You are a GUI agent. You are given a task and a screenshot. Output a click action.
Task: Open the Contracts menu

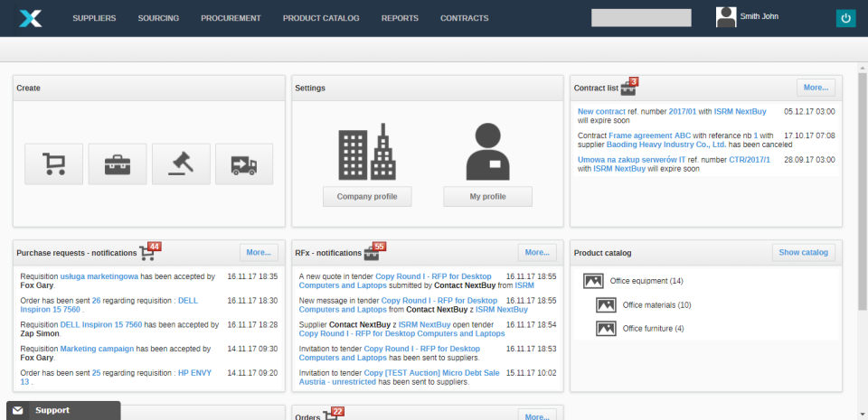[465, 18]
